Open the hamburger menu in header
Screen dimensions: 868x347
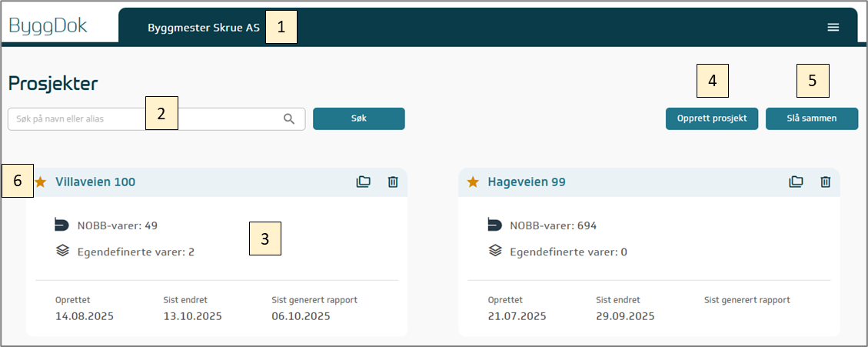(x=833, y=28)
